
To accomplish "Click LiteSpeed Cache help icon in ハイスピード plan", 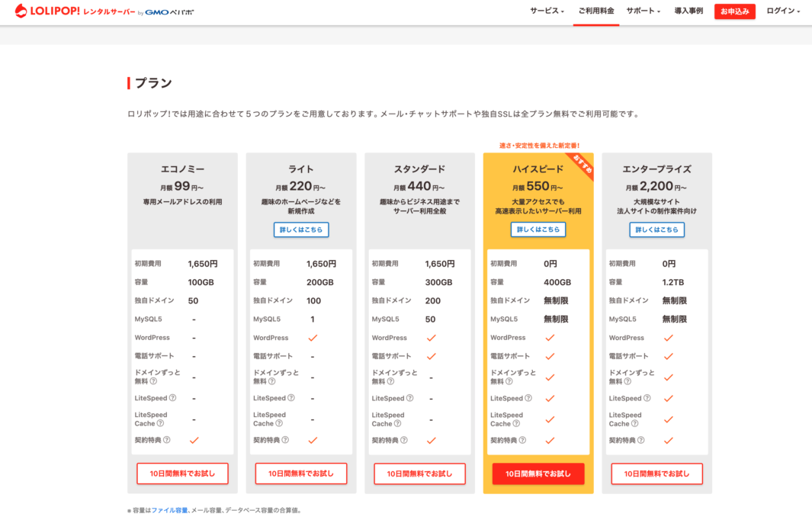I will (518, 423).
